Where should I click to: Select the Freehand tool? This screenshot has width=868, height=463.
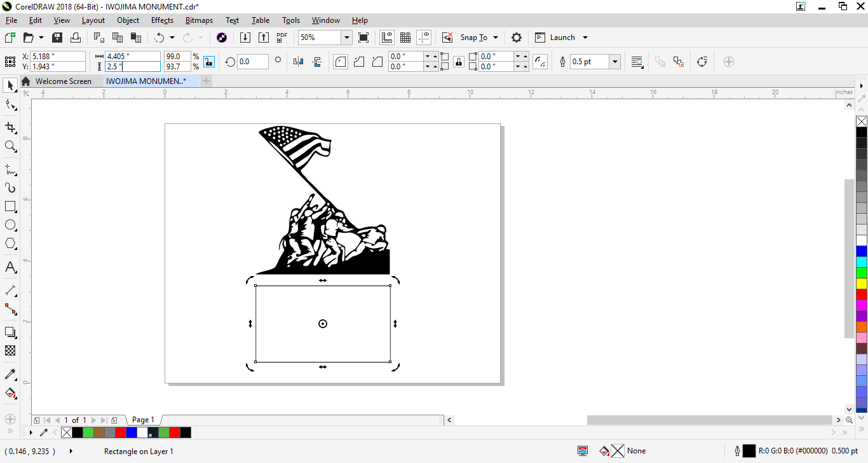tap(10, 169)
